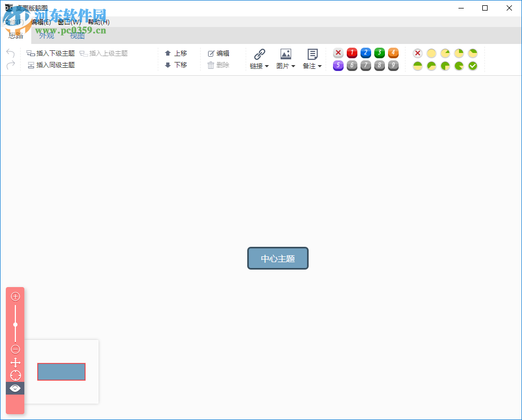Screen dimensions: 522x420
Task: Toggle the navigator eye preview
Action: click(x=15, y=388)
